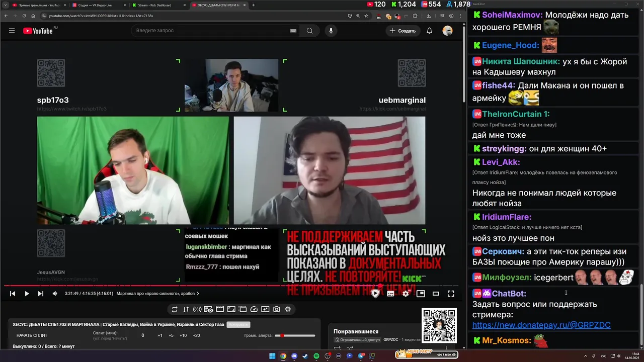Expand chapter 'Маргинал про право сильного'
This screenshot has height=362, width=644.
[157, 294]
